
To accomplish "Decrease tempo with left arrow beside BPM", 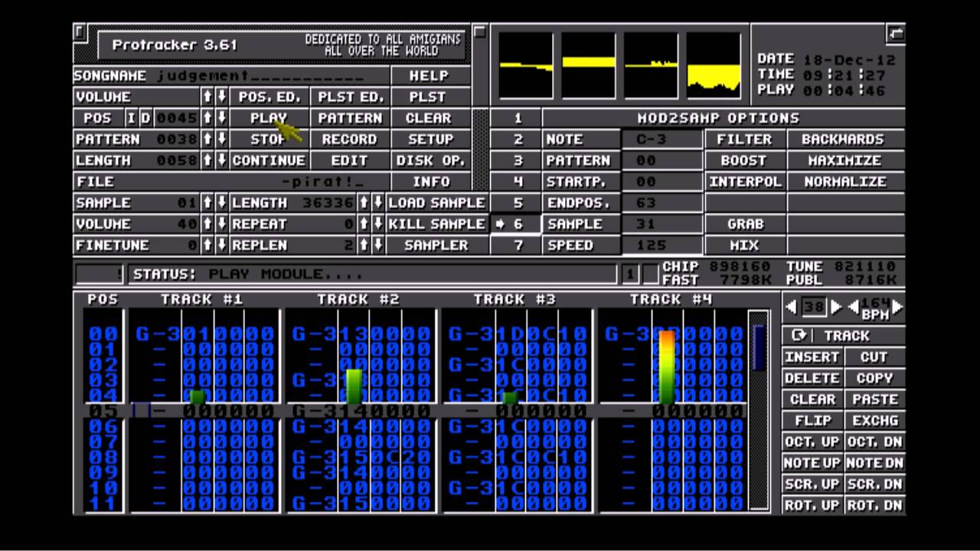I will coord(854,308).
